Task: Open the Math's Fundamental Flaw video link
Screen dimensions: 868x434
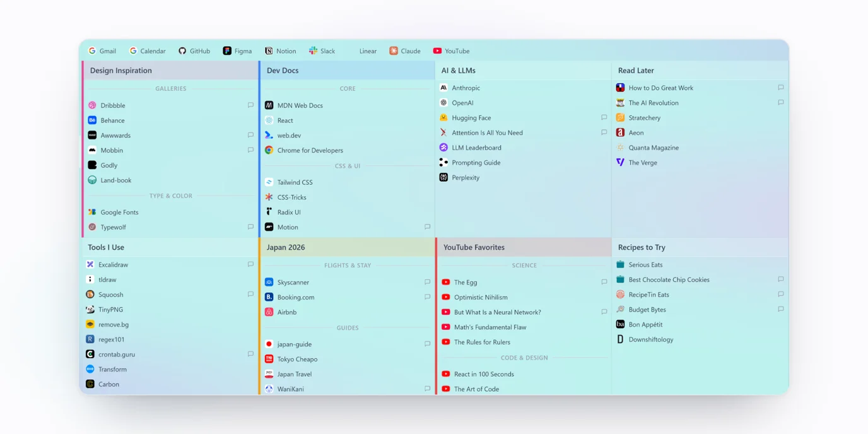Action: (490, 327)
